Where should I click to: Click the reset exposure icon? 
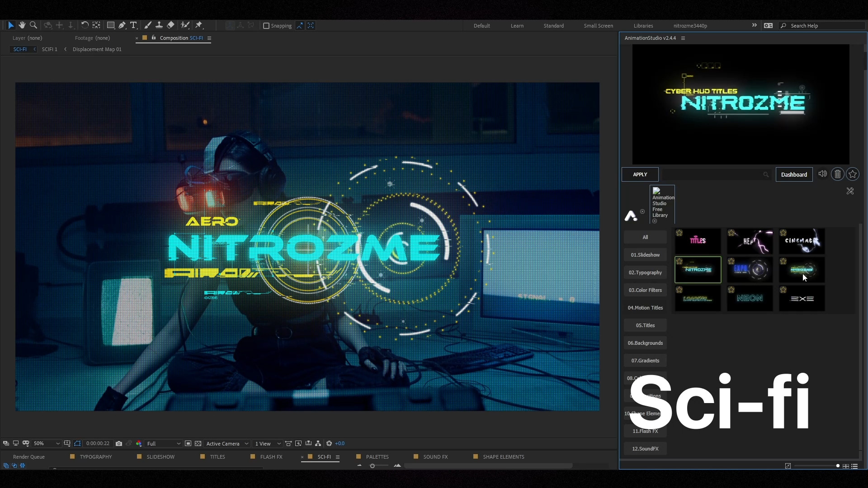click(x=329, y=443)
